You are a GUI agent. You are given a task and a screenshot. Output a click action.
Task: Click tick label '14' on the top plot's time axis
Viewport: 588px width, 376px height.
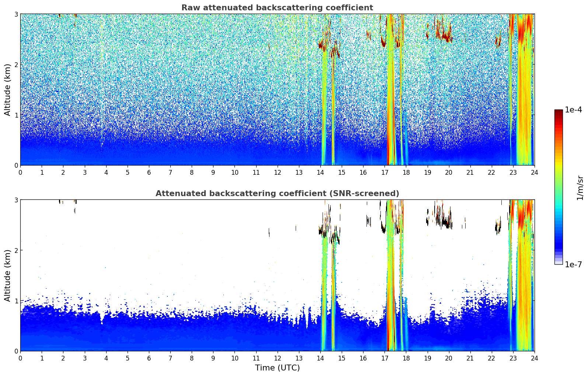[x=320, y=172]
